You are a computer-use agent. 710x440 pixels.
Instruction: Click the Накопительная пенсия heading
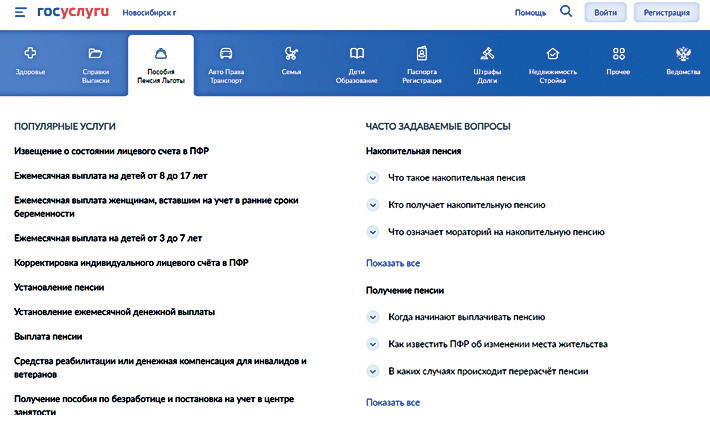click(x=413, y=151)
